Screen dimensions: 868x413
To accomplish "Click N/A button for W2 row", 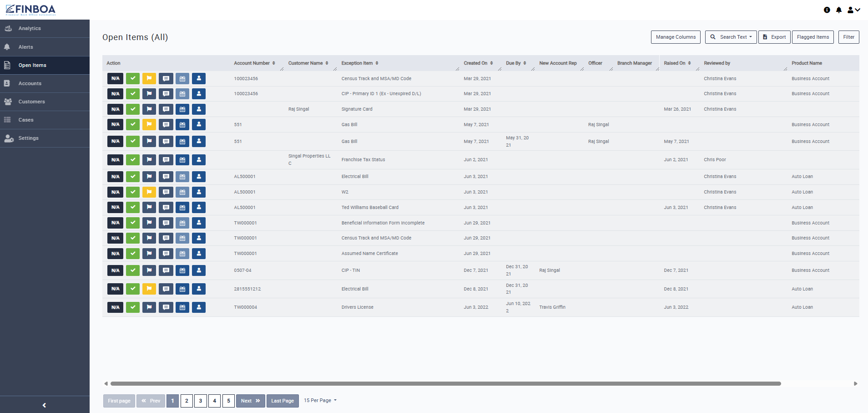I will click(116, 192).
